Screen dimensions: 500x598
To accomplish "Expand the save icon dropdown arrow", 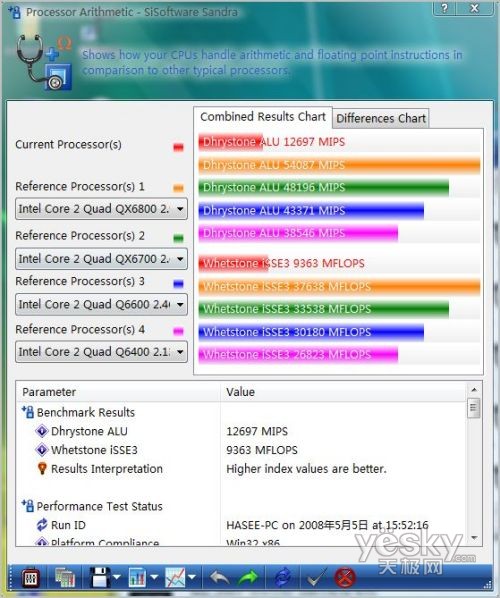I will point(117,577).
